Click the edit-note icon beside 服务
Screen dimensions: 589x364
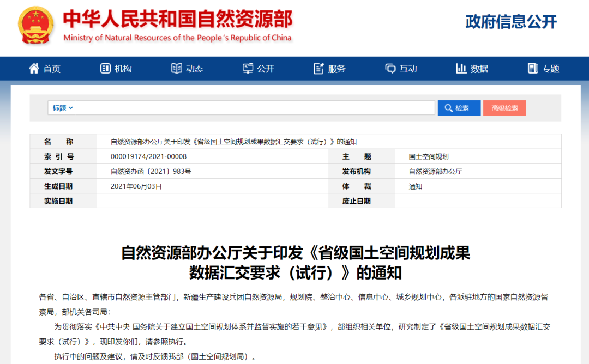[318, 68]
